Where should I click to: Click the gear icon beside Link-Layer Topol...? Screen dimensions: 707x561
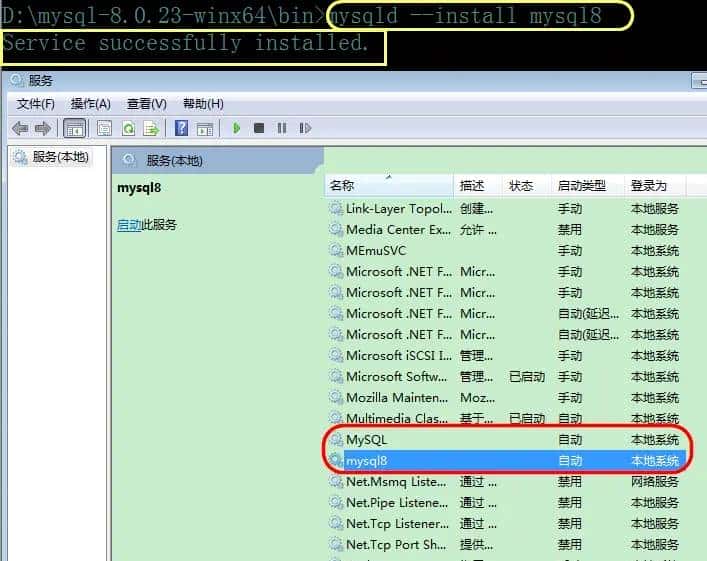click(336, 208)
